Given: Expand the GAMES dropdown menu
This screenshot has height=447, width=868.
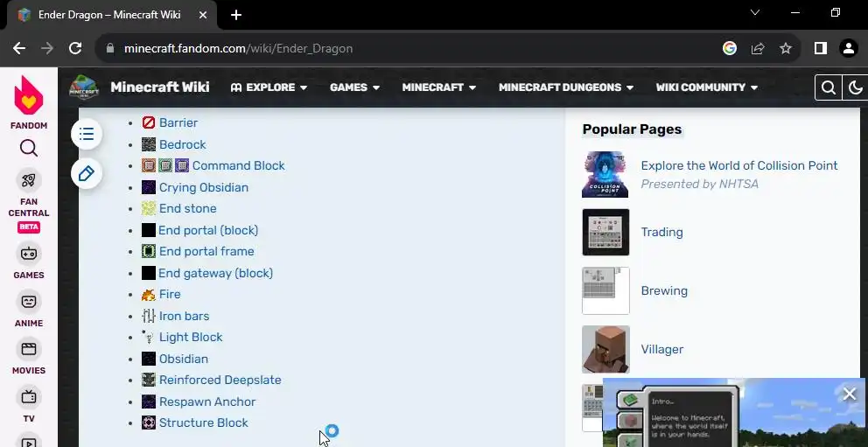Looking at the screenshot, I should click(355, 87).
